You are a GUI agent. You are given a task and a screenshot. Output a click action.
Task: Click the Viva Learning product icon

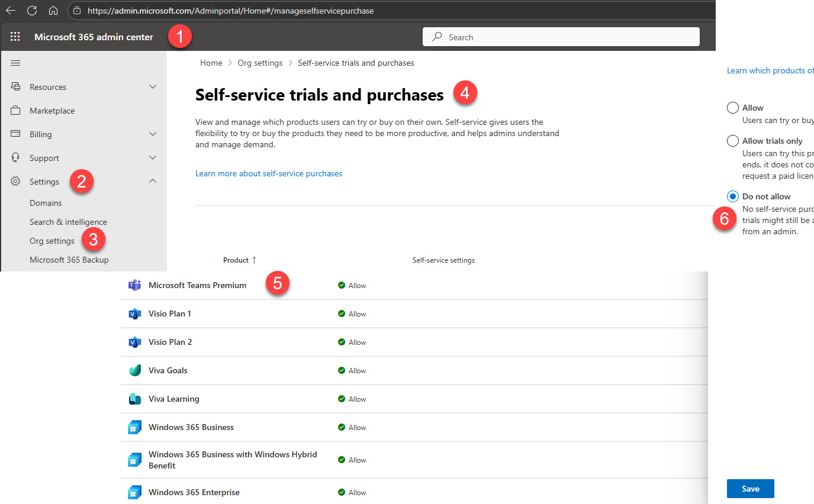point(134,399)
